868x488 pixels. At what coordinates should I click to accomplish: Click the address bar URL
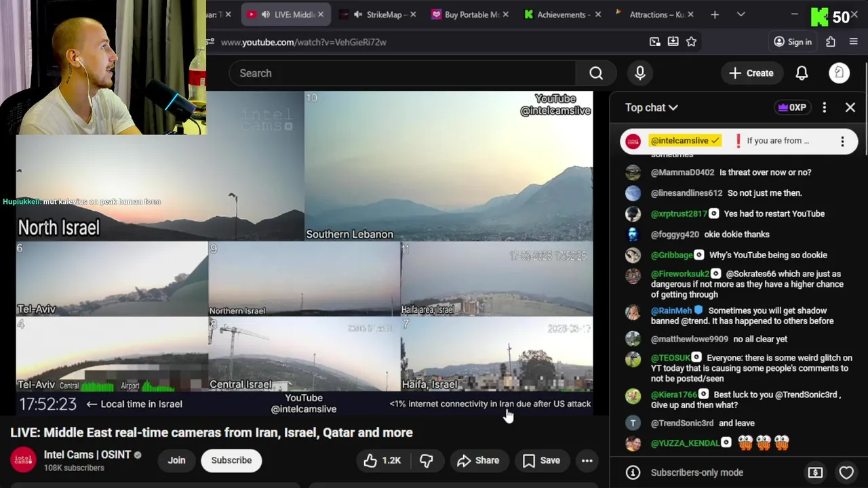tap(304, 42)
